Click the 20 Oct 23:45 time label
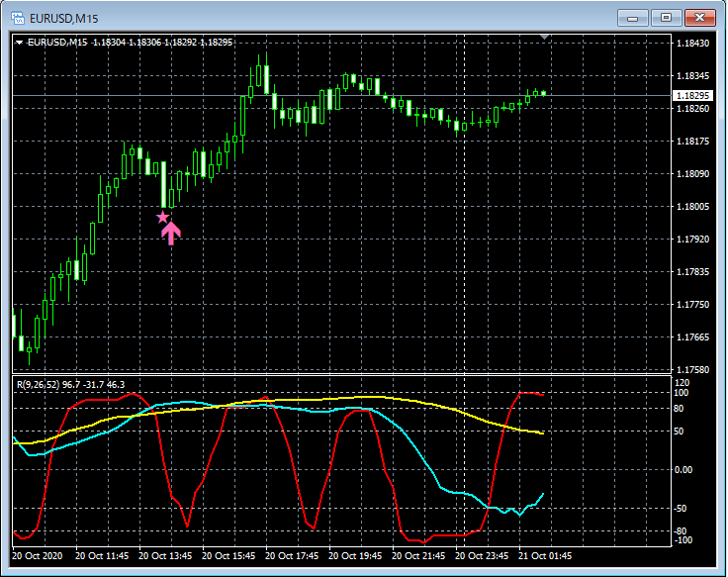 482,556
